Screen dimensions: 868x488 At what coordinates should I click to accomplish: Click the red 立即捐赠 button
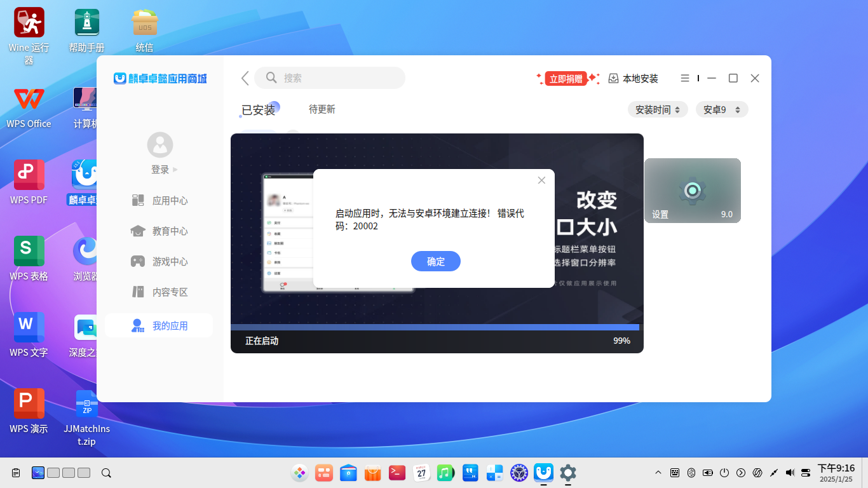coord(566,78)
